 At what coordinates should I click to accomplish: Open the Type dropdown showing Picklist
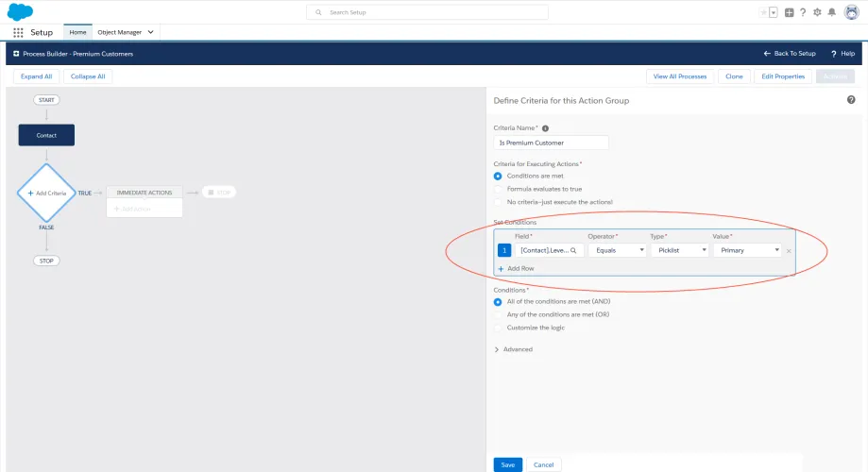coord(680,250)
